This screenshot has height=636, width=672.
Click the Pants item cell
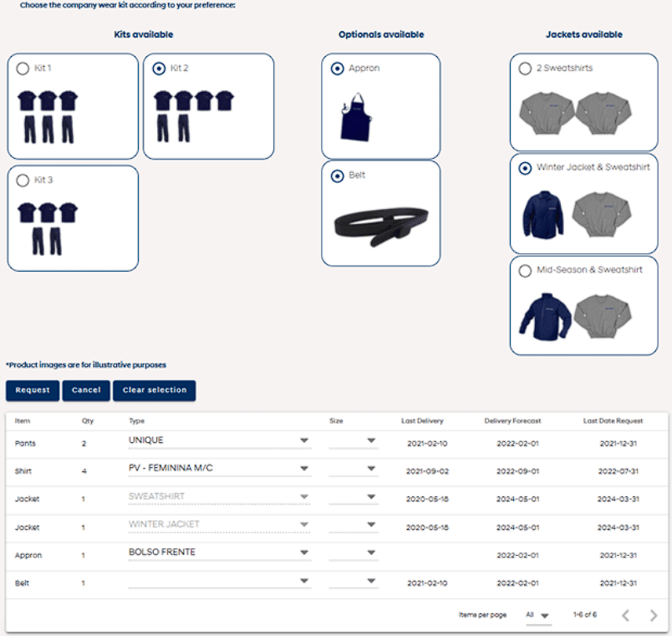pos(25,444)
